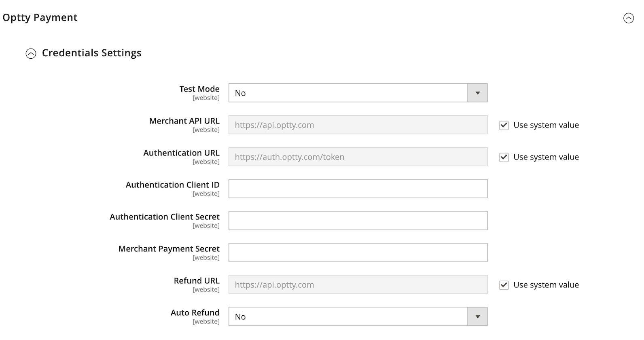Image resolution: width=644 pixels, height=340 pixels.
Task: Collapse the Optty Payment section circle icon
Action: pos(628,18)
